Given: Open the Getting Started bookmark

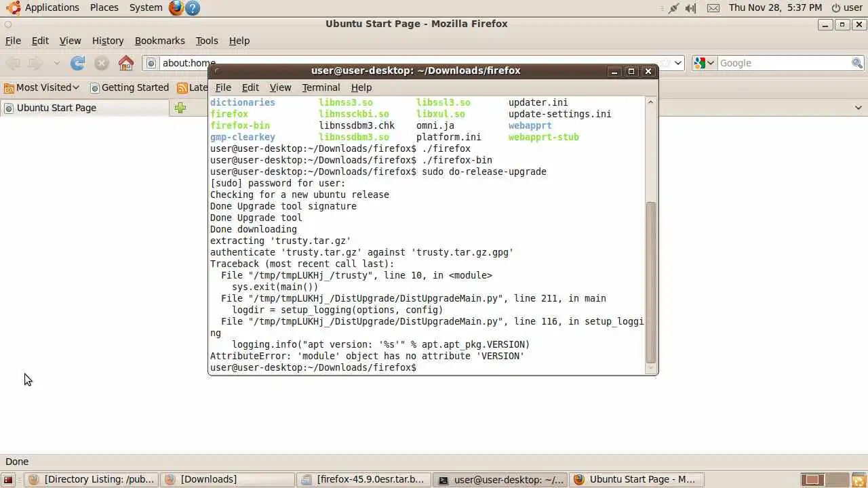Looking at the screenshot, I should tap(130, 87).
